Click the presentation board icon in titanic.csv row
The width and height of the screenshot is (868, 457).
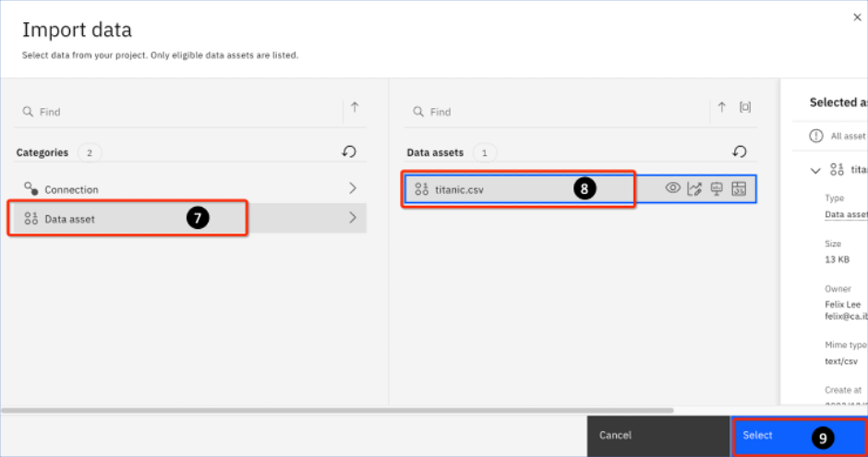point(717,188)
